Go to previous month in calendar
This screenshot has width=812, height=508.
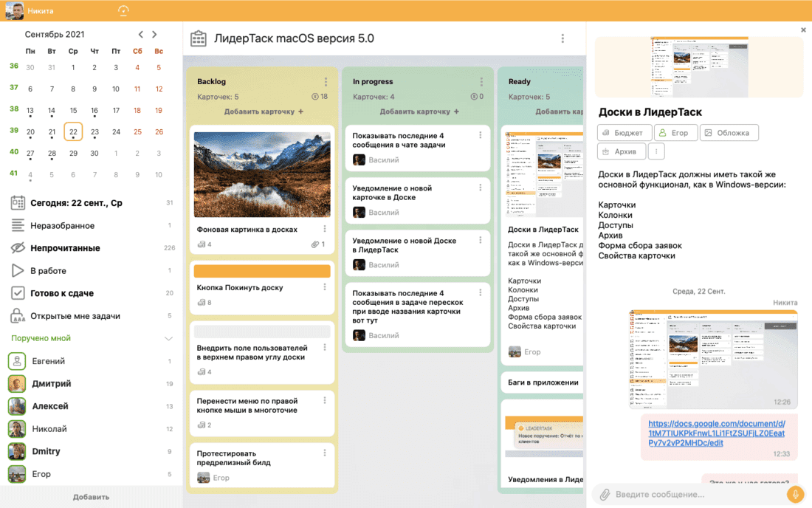click(141, 34)
